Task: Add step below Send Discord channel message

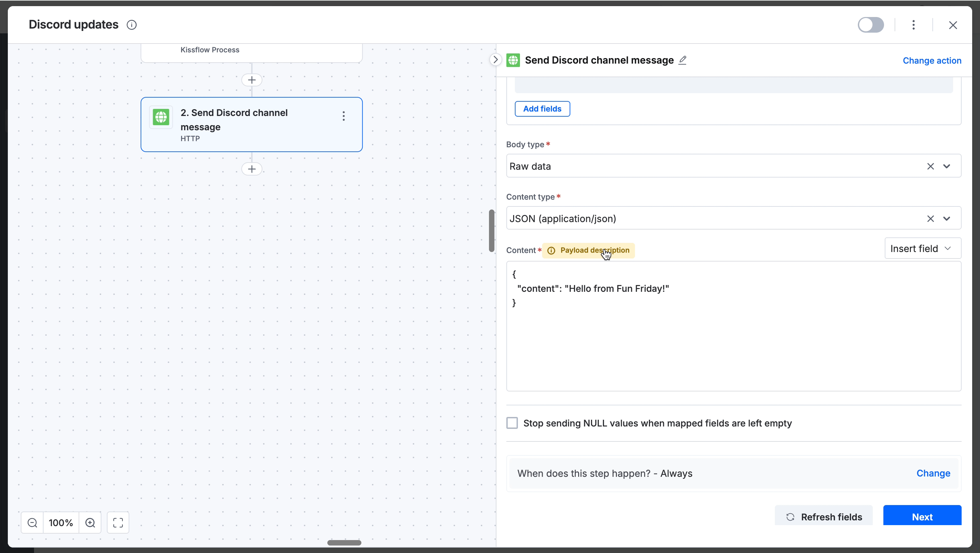Action: pos(251,169)
